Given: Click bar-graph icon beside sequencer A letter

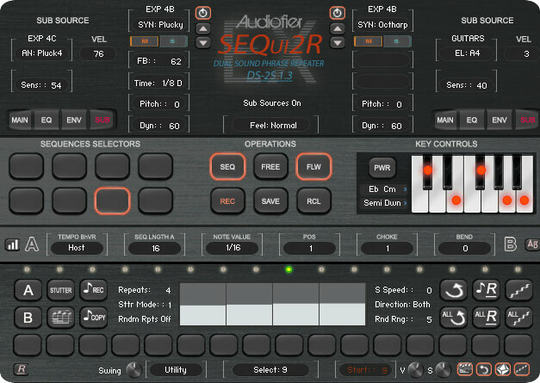Looking at the screenshot, I should (12, 245).
